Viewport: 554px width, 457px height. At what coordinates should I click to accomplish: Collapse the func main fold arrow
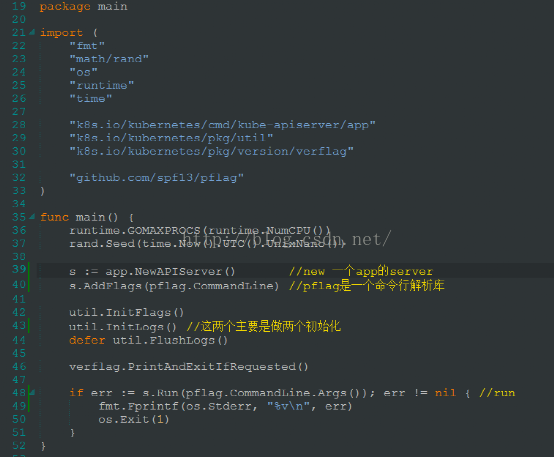pyautogui.click(x=32, y=216)
